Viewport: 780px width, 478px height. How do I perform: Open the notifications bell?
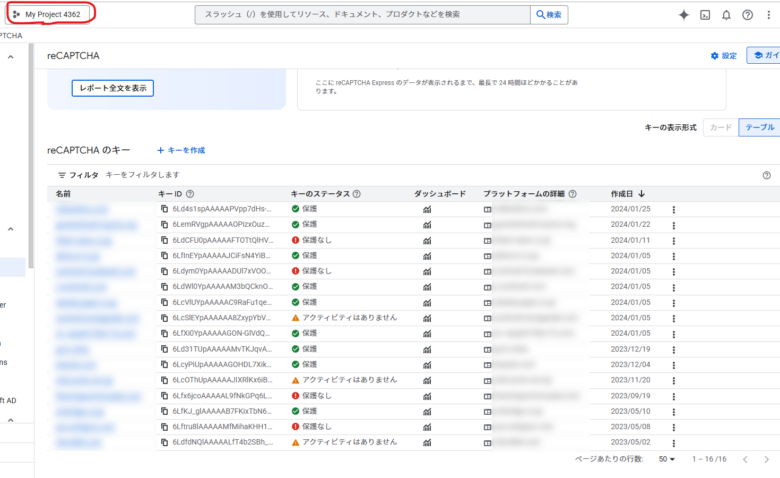(x=726, y=15)
